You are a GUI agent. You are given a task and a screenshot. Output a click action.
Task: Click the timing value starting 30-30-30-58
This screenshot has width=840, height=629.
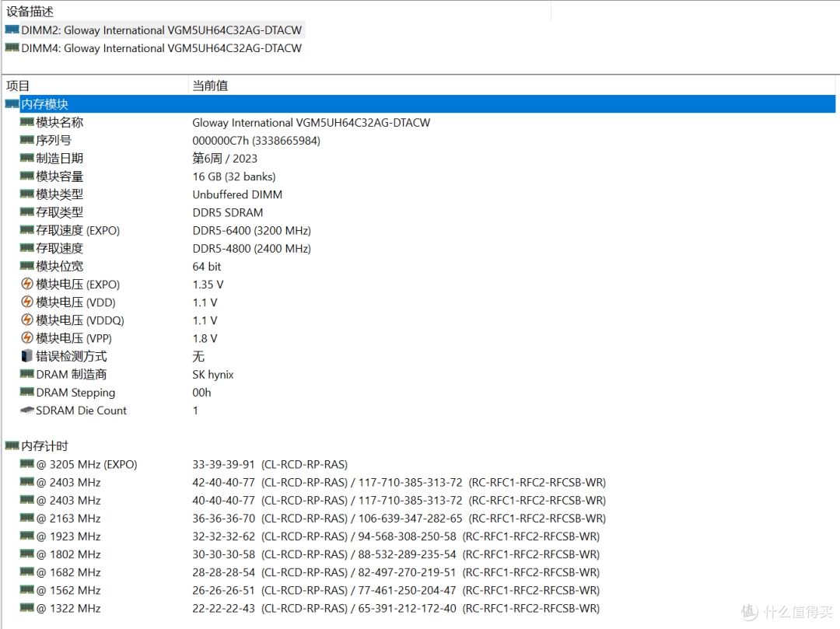pyautogui.click(x=396, y=554)
